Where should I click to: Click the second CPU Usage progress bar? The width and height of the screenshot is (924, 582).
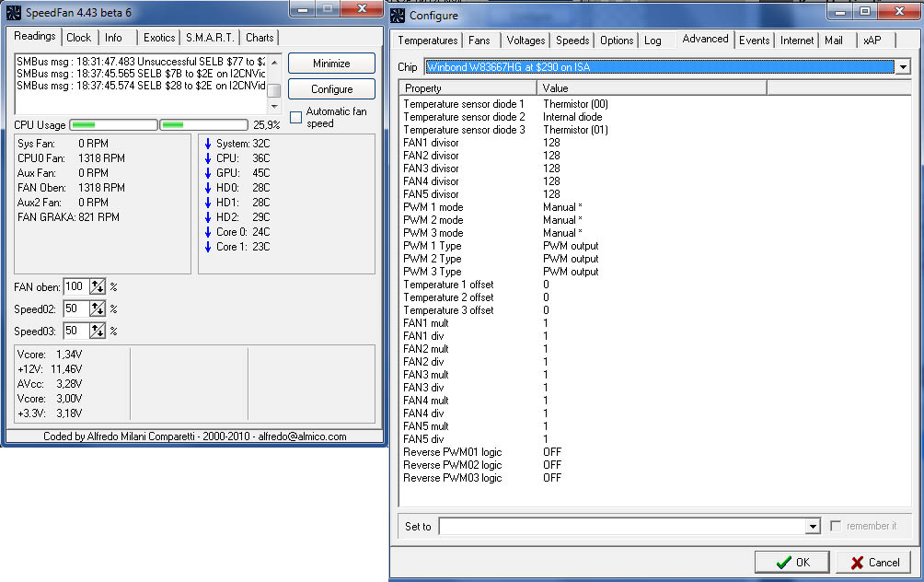point(204,124)
